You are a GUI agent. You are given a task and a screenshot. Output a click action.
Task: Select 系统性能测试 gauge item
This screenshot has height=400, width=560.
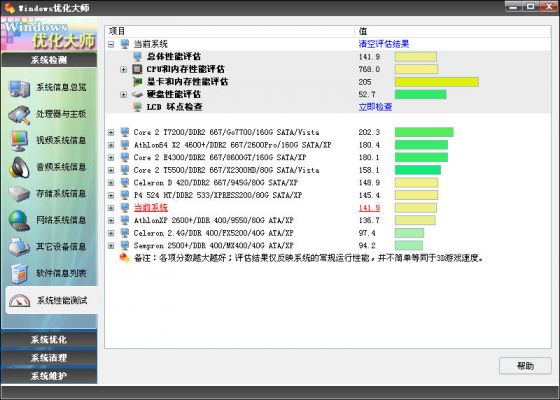coord(51,300)
